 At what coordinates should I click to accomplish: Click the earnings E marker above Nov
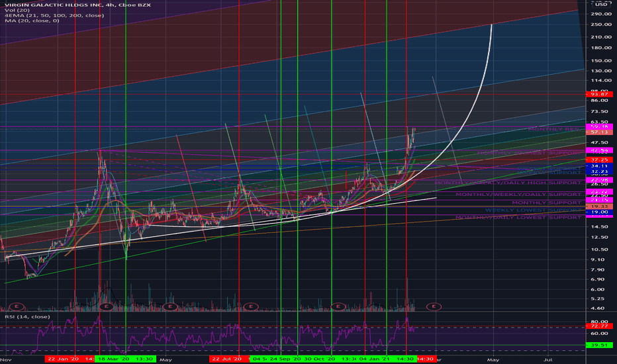[17, 306]
